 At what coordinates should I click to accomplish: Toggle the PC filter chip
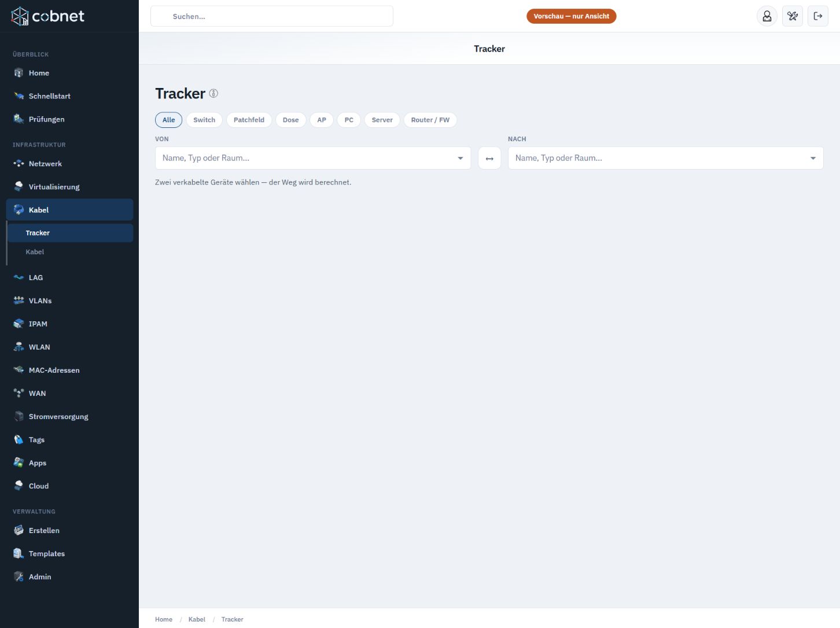349,120
